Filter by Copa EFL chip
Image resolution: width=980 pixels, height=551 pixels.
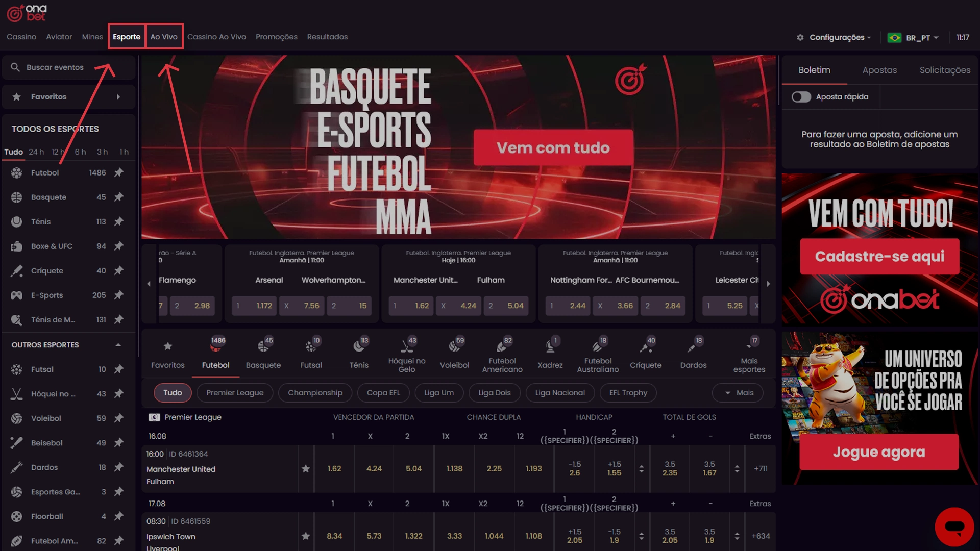point(383,393)
